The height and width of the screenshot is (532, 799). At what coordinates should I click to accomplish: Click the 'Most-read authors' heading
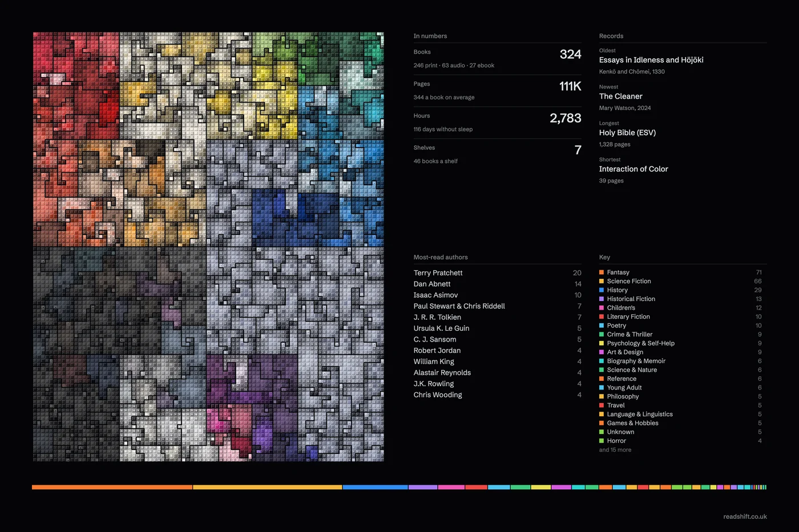(441, 257)
